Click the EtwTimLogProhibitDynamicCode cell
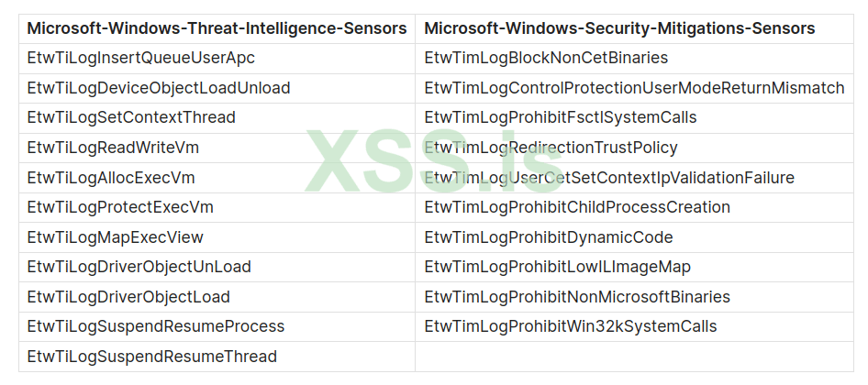 tap(549, 237)
